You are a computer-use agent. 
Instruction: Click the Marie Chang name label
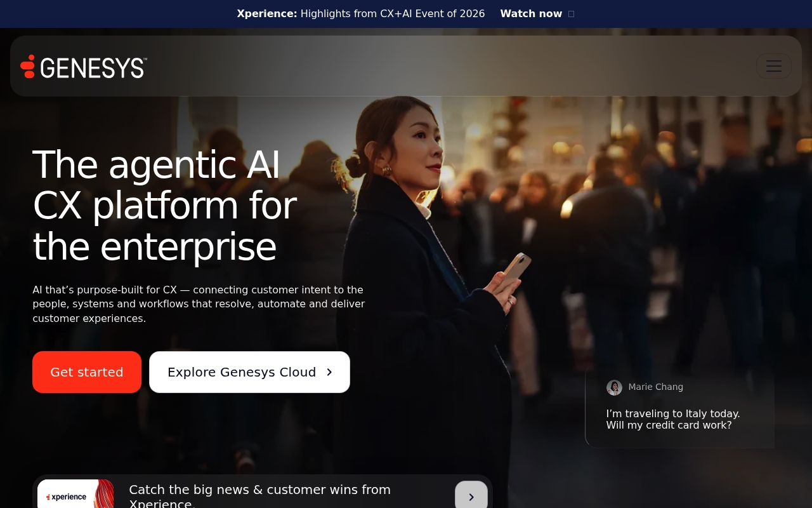pyautogui.click(x=655, y=387)
